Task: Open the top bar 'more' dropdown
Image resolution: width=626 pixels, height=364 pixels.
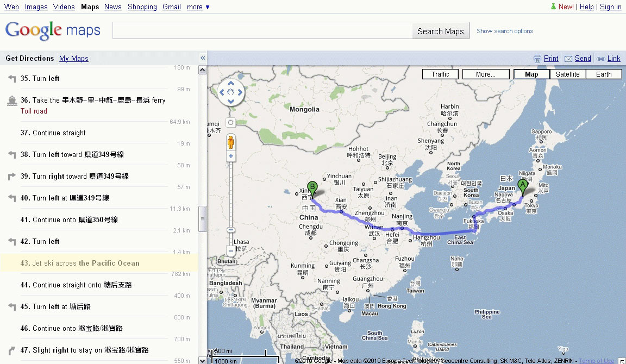Action: [x=198, y=7]
